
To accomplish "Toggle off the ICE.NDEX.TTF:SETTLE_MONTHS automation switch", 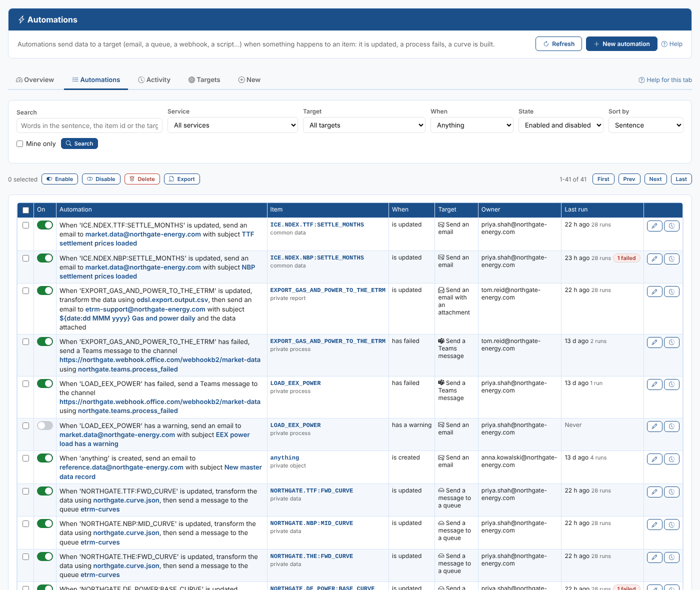I will pyautogui.click(x=45, y=225).
